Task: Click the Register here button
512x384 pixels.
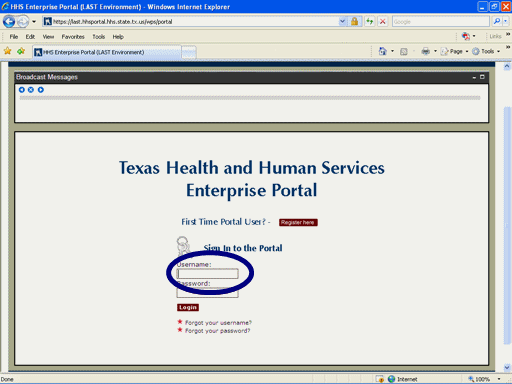Action: pos(298,222)
